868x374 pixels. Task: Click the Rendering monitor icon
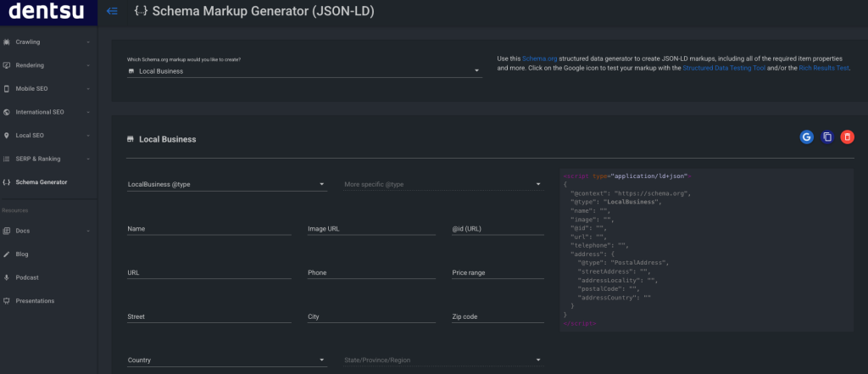tap(6, 65)
